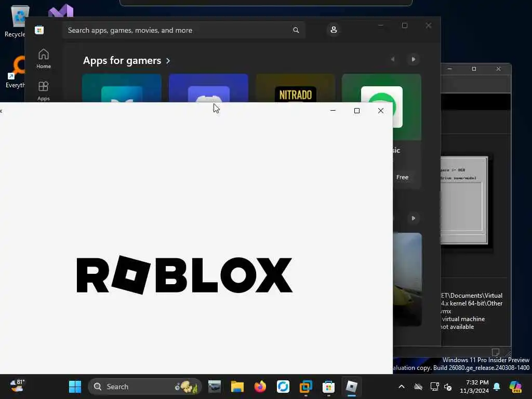Click the VM screen preview thumbnail in VMware

tap(464, 200)
